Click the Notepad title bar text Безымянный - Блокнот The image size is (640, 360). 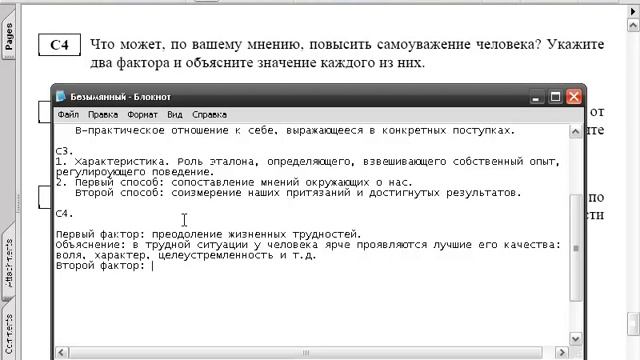pos(120,97)
